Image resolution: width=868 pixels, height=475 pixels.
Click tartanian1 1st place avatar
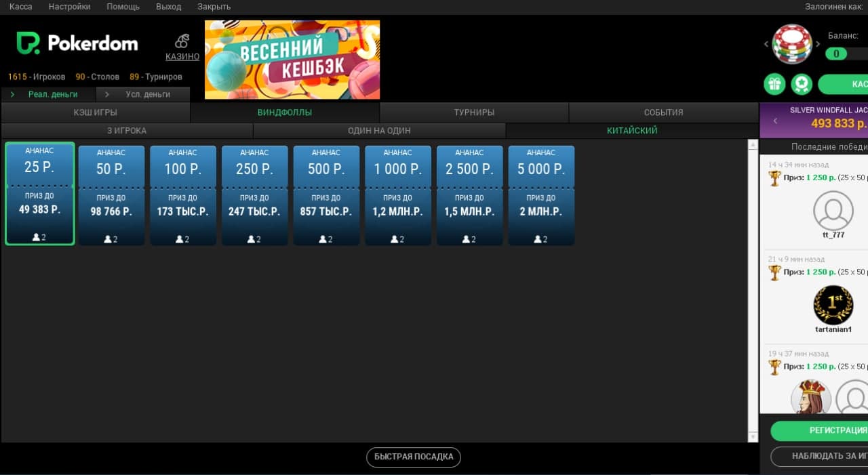coord(833,305)
